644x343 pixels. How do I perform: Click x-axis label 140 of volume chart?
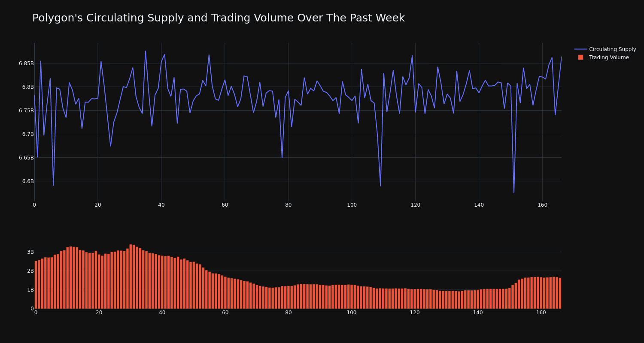click(x=478, y=313)
